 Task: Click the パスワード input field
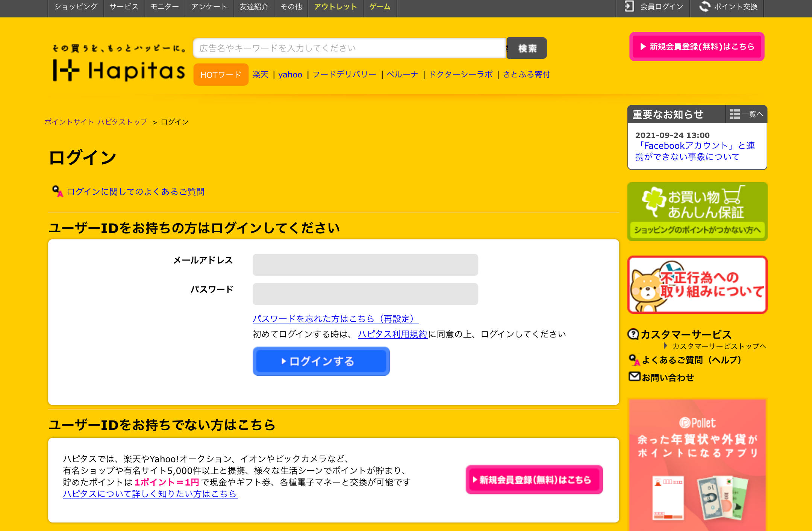365,294
